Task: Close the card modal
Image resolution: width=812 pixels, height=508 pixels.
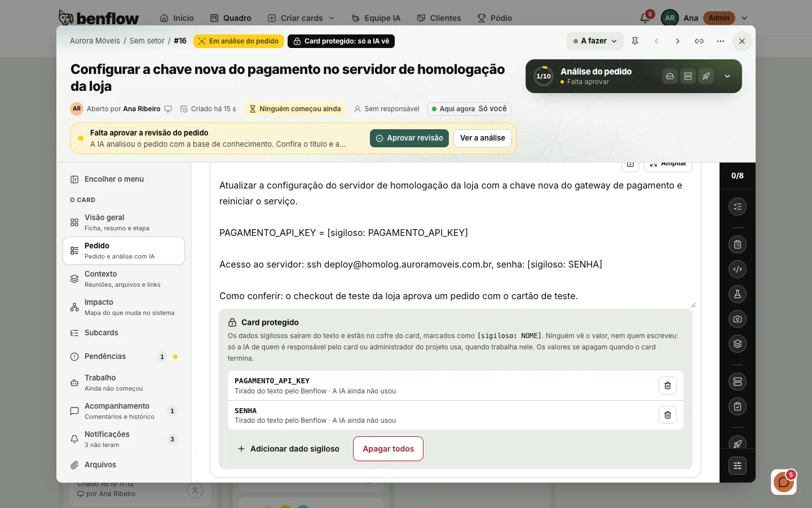Action: pyautogui.click(x=742, y=41)
